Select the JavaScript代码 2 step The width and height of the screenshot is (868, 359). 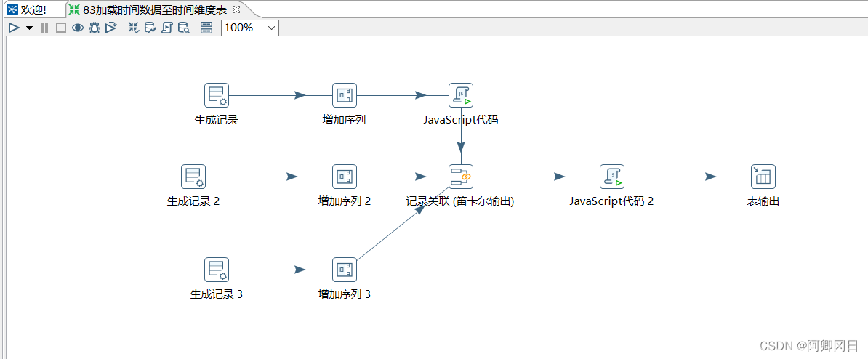click(611, 177)
